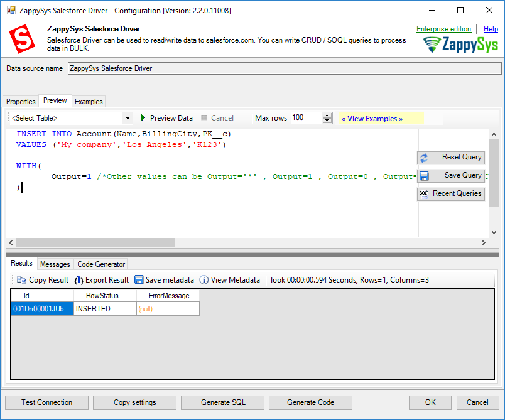The width and height of the screenshot is (505, 420).
Task: Click the Save metadata disk icon
Action: point(139,281)
